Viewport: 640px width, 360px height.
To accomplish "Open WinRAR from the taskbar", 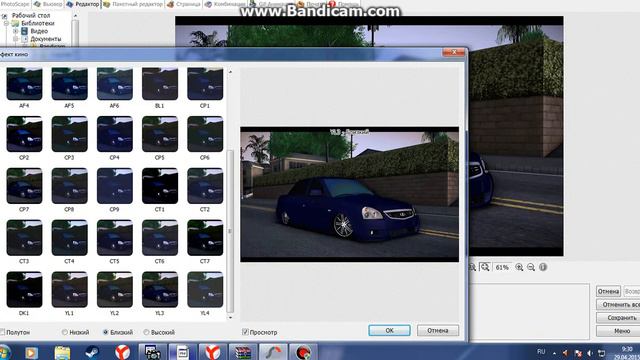I will tap(242, 352).
